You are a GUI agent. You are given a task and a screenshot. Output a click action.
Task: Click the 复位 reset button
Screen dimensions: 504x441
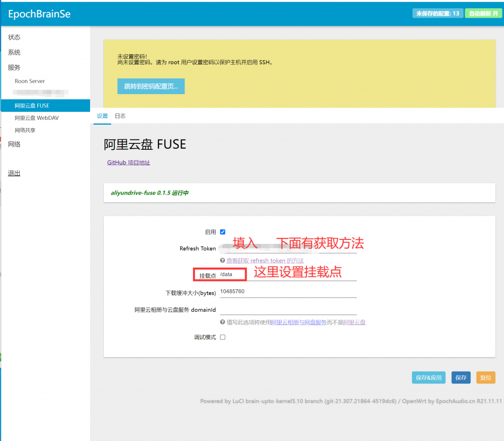pos(486,377)
